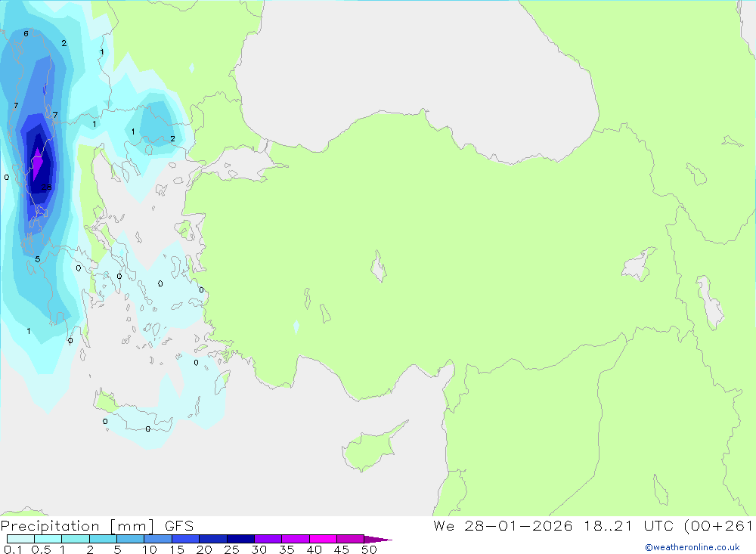This screenshot has height=554, width=756.
Task: Click the 40–45 mm magenta legend box
Action: [x=323, y=539]
